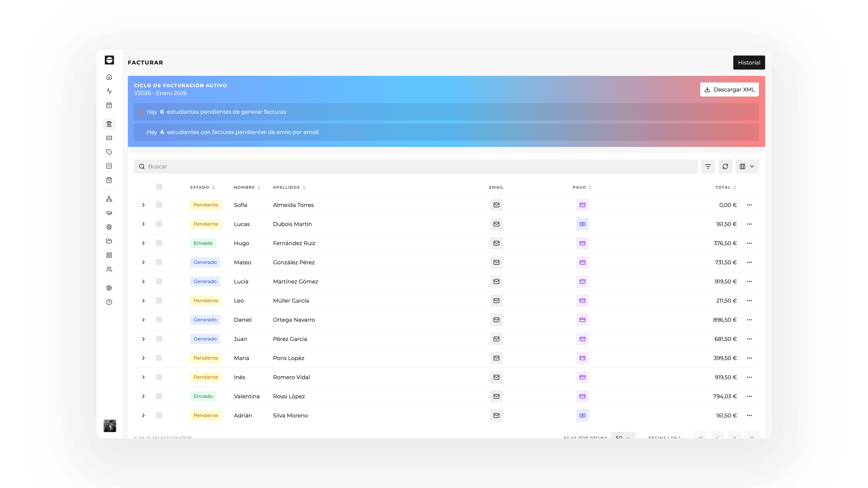Image resolution: width=868 pixels, height=488 pixels.
Task: Click the Descargar XML button
Action: click(729, 90)
